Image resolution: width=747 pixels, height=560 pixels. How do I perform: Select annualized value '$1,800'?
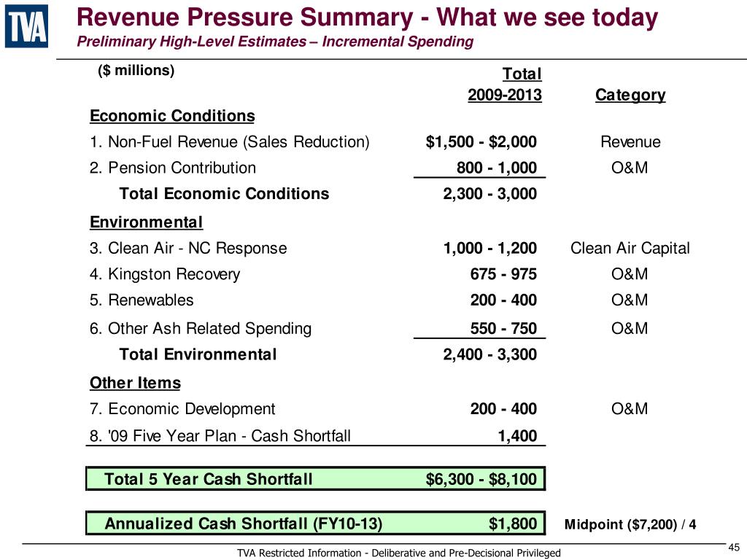pyautogui.click(x=513, y=524)
